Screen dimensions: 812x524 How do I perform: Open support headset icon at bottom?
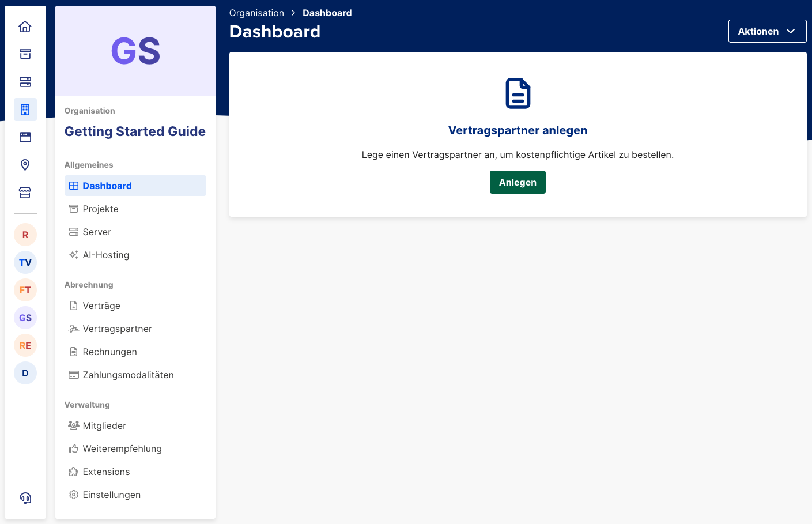tap(25, 498)
